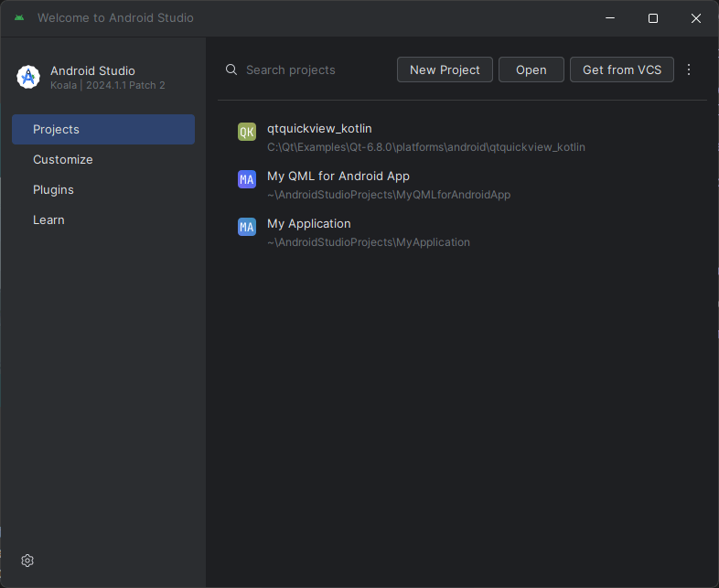Viewport: 719px width, 588px height.
Task: Click the magnifier icon in the search bar
Action: tap(231, 69)
